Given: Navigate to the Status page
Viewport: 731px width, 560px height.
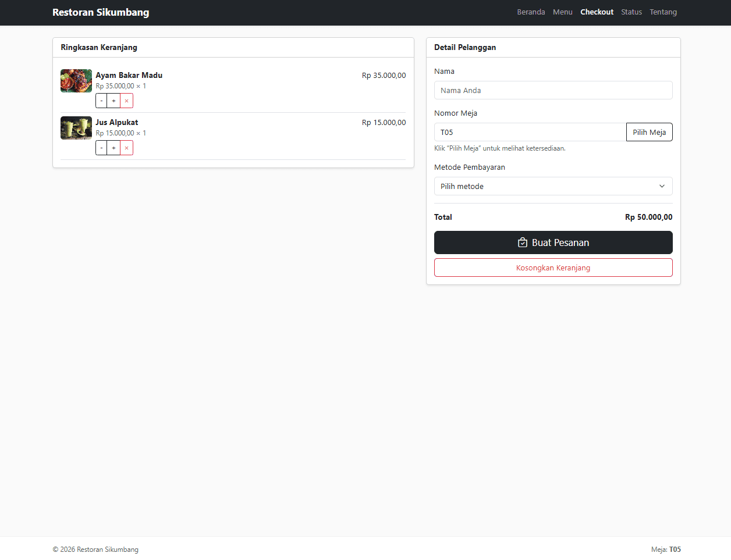Looking at the screenshot, I should pos(631,12).
